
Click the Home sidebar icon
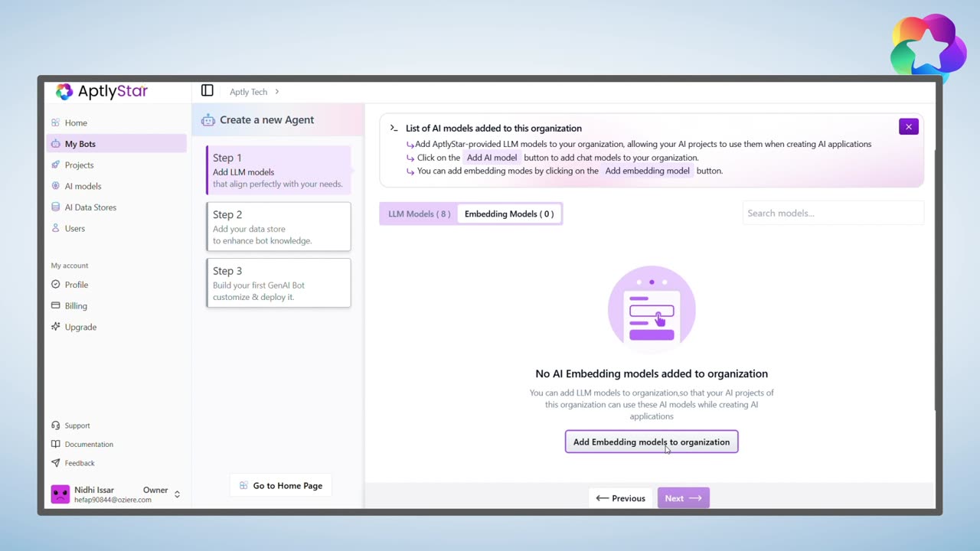pos(55,122)
